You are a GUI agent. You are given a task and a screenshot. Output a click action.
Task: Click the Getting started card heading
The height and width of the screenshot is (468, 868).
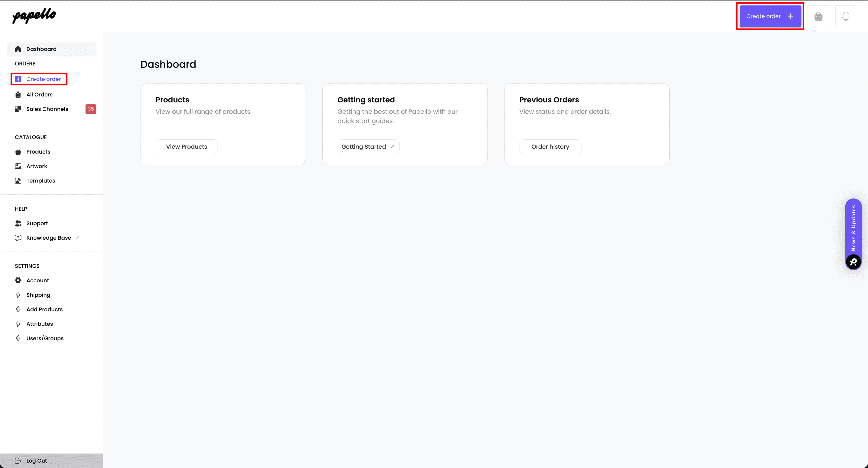click(x=366, y=100)
